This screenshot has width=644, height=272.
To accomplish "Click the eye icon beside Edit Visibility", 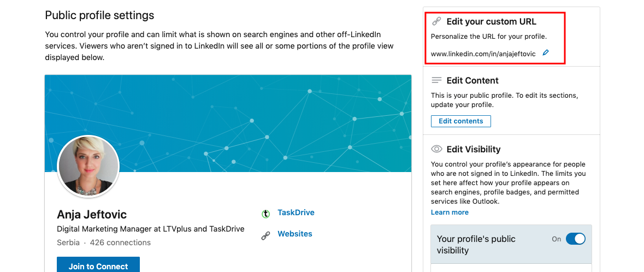I will 436,149.
